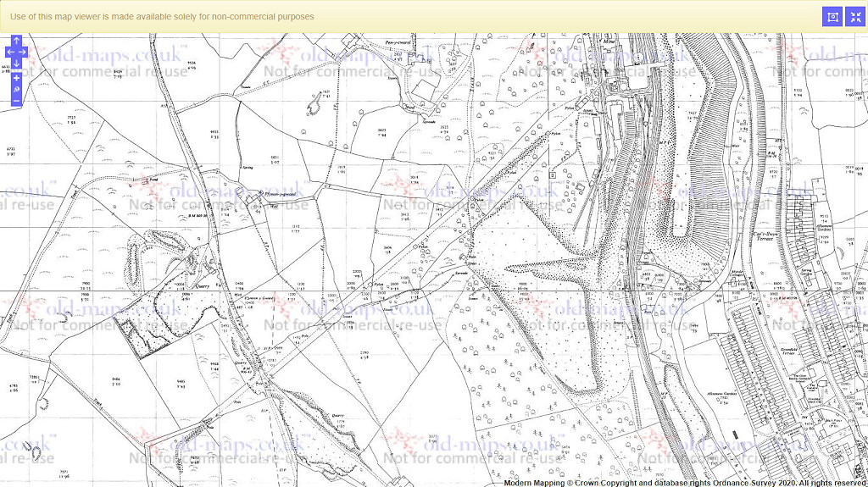The height and width of the screenshot is (487, 868).
Task: Zoom out using the minus button
Action: point(17,101)
